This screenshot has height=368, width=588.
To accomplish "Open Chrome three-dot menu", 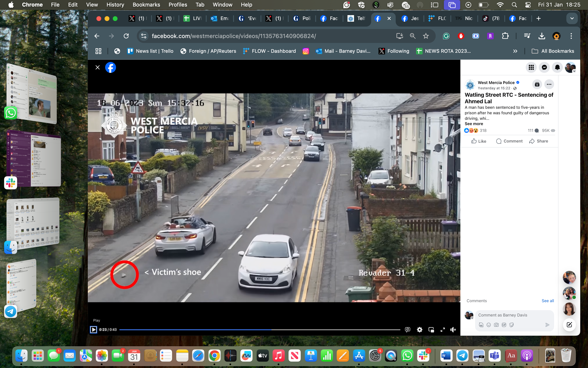I will (x=571, y=36).
